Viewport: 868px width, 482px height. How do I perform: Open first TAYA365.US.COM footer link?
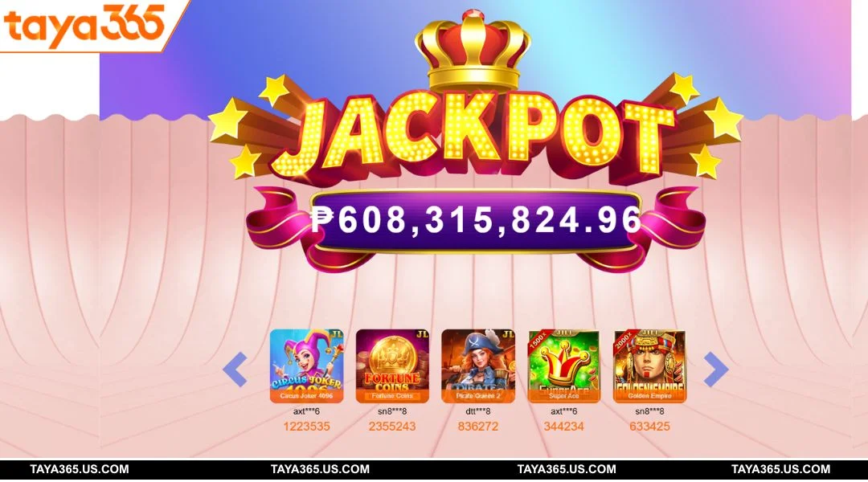click(79, 469)
